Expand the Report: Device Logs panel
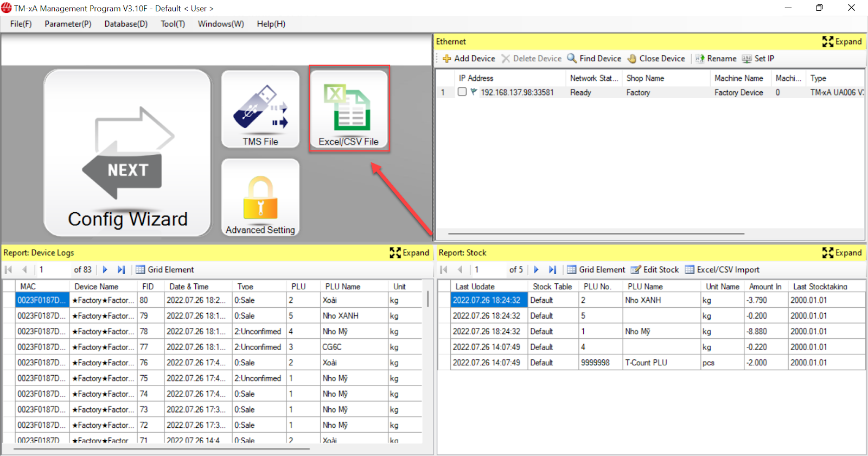868x456 pixels. pyautogui.click(x=410, y=253)
